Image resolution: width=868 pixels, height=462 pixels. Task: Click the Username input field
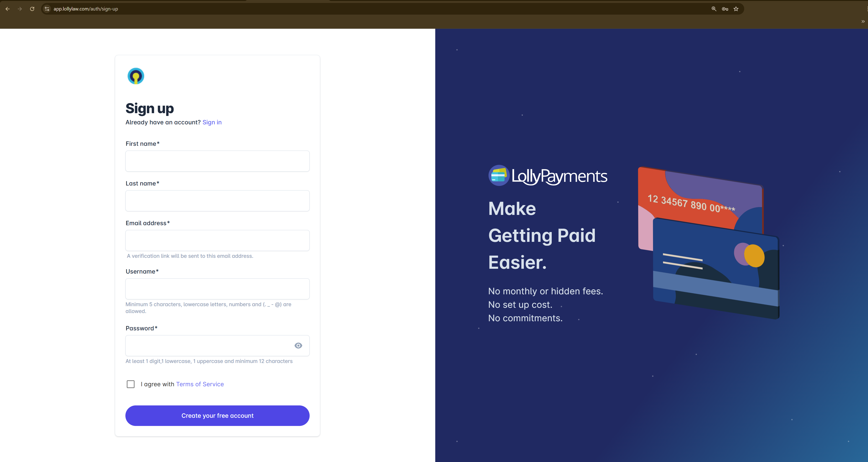tap(217, 289)
